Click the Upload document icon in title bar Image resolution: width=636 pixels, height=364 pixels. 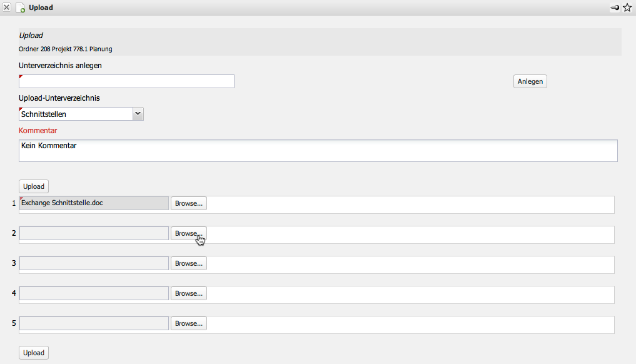(21, 8)
